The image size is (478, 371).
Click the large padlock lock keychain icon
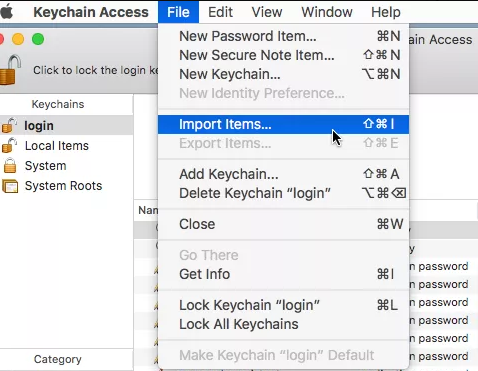pyautogui.click(x=10, y=70)
